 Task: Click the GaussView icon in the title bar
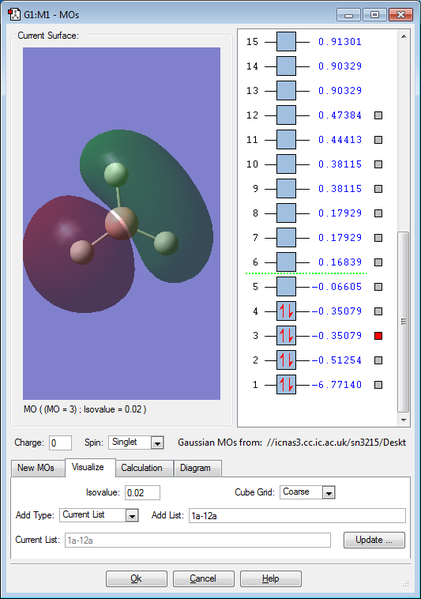click(14, 15)
